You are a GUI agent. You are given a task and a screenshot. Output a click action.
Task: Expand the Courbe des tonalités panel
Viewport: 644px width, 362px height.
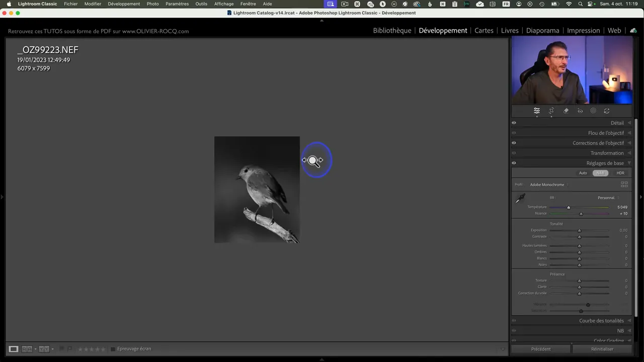[601, 321]
